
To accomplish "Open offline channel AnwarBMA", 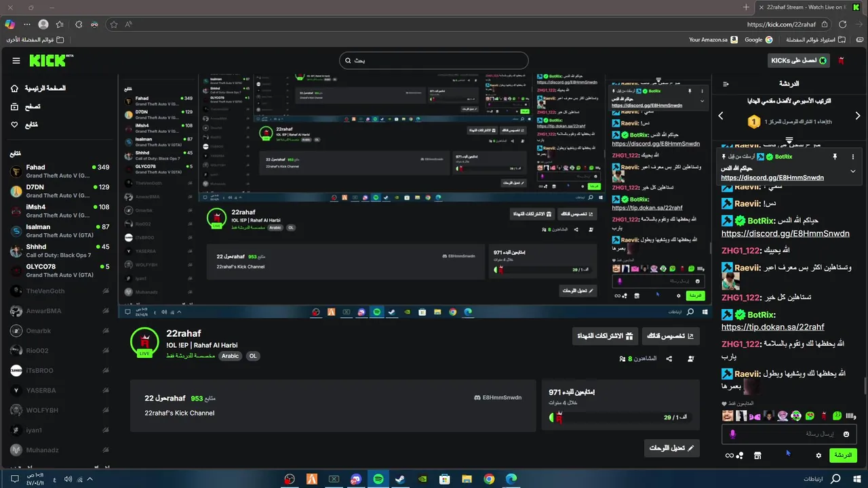I will point(60,311).
